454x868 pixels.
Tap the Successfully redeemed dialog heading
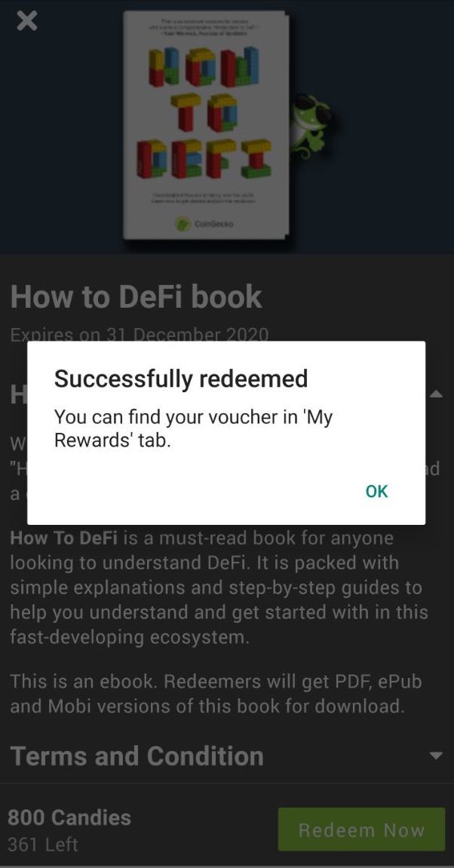coord(180,379)
